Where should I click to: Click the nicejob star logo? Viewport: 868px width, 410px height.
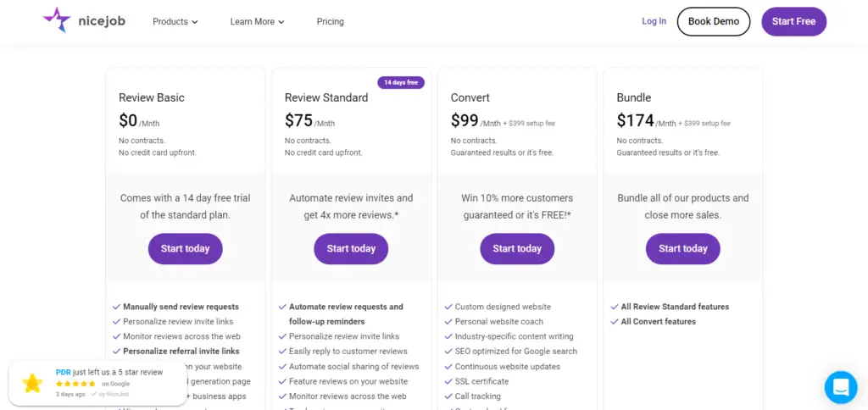click(57, 20)
